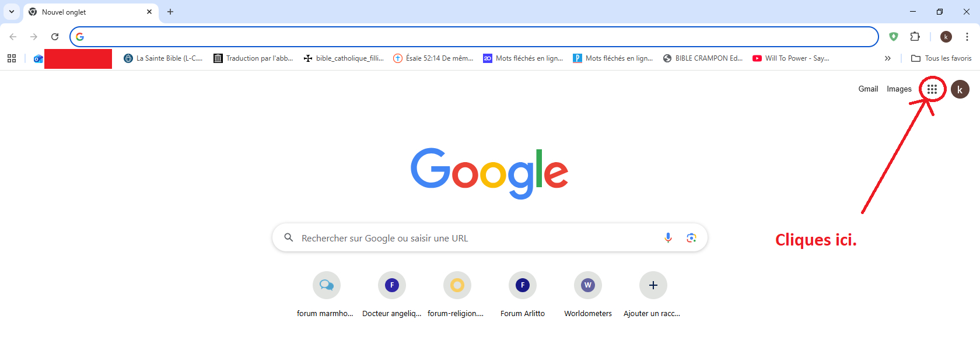Screen dimensions: 980x340
Task: Close the Nouvel onglet tab
Action: [x=149, y=12]
